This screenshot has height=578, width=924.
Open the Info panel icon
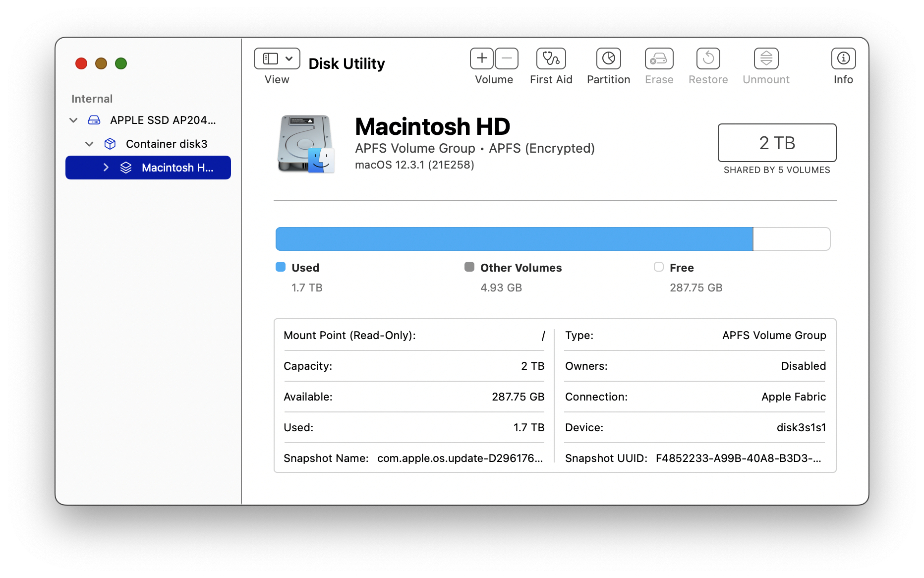(x=844, y=58)
